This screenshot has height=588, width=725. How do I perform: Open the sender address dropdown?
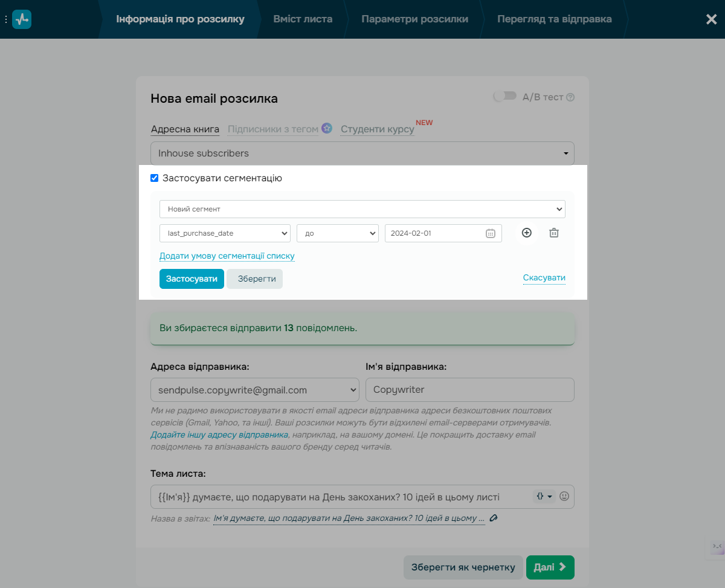pyautogui.click(x=254, y=390)
